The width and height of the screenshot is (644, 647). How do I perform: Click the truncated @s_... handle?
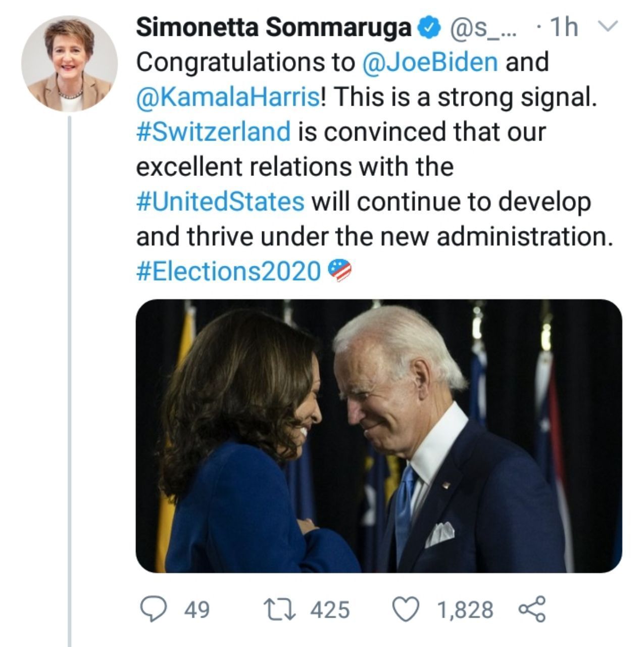point(480,28)
